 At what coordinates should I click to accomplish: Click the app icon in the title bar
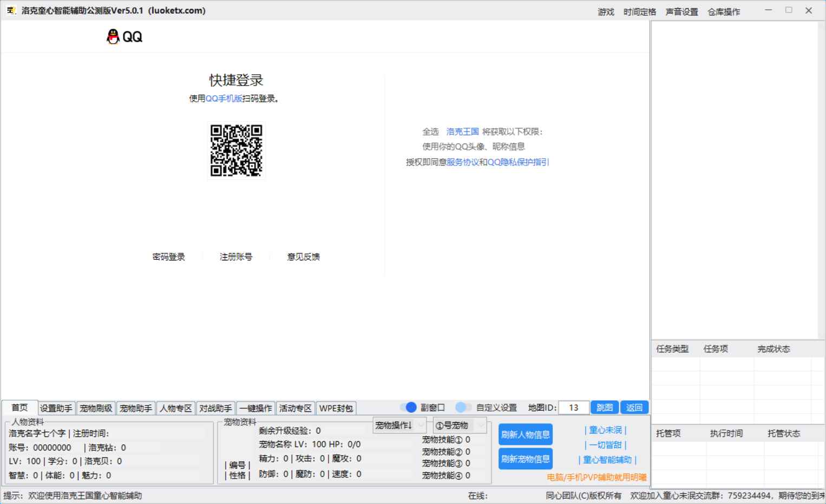click(x=11, y=10)
